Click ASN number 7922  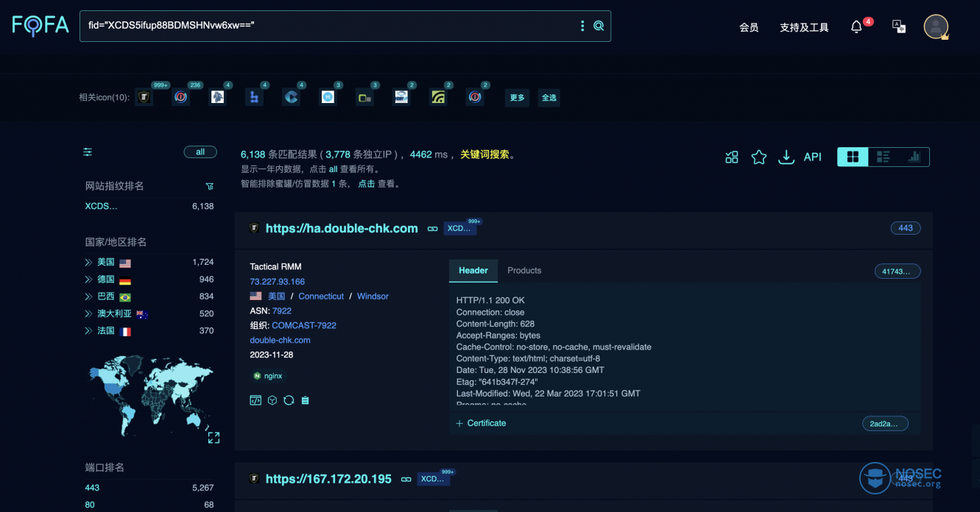[x=282, y=311]
